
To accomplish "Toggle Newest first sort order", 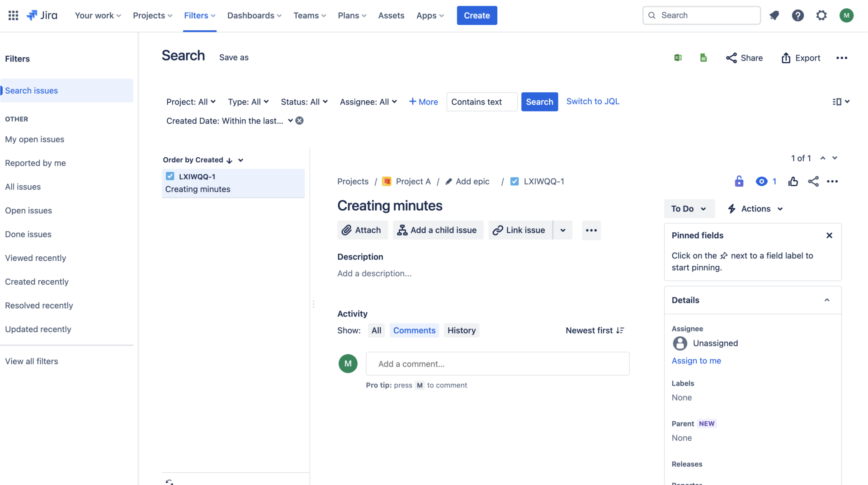I will point(594,330).
